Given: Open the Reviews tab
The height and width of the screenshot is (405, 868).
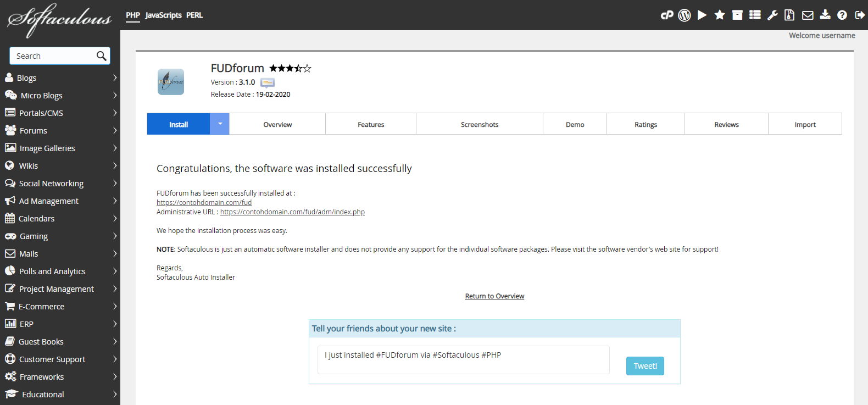Looking at the screenshot, I should (x=726, y=125).
